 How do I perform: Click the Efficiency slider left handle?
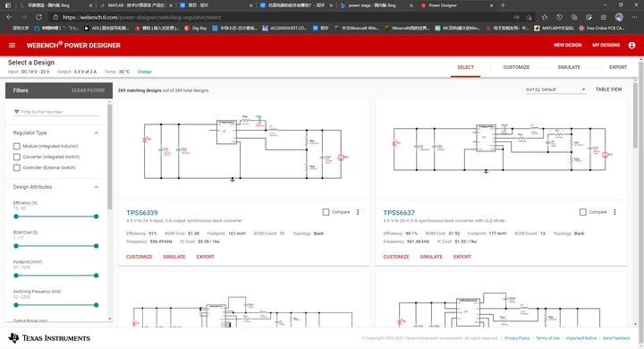16,217
